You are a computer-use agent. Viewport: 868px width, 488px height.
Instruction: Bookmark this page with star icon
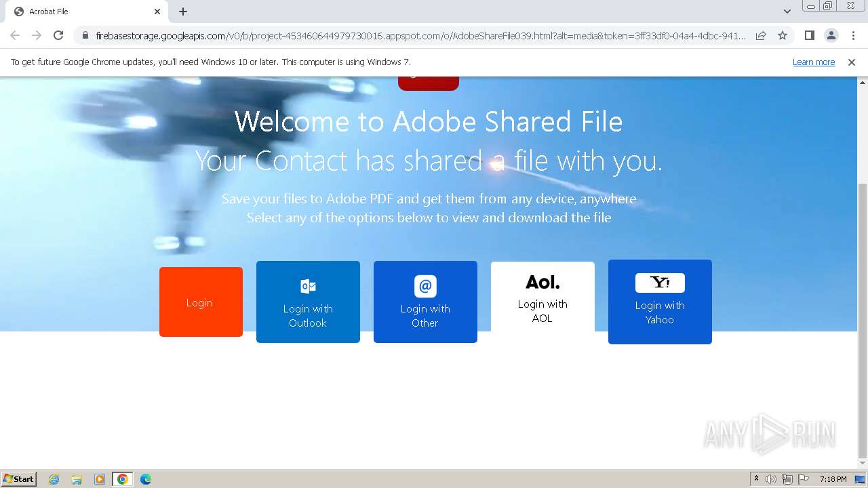click(x=783, y=35)
